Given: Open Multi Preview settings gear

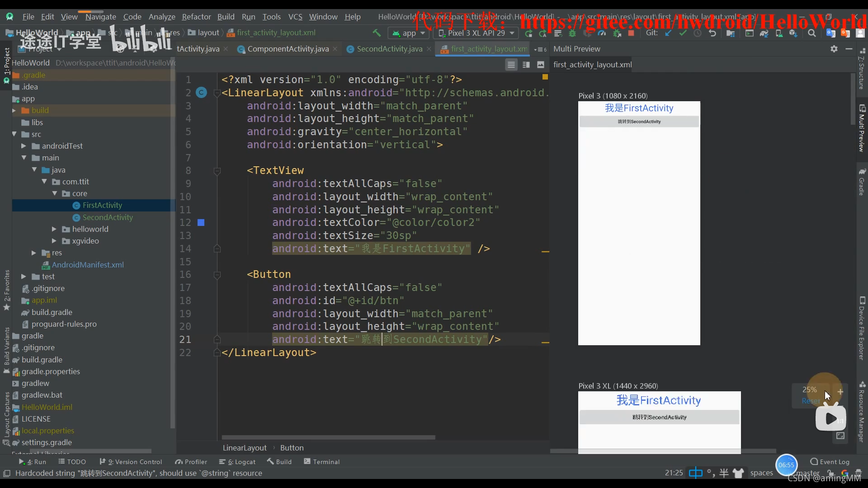Looking at the screenshot, I should [x=834, y=49].
